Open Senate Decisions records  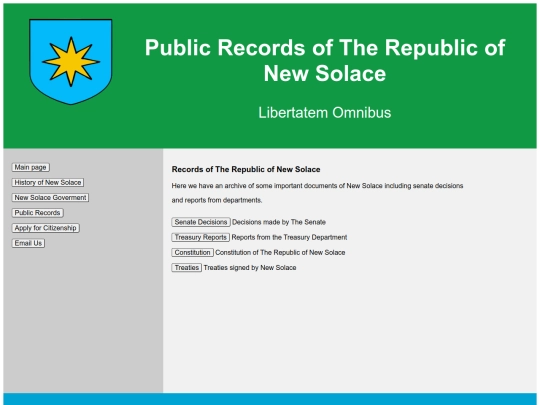(201, 222)
